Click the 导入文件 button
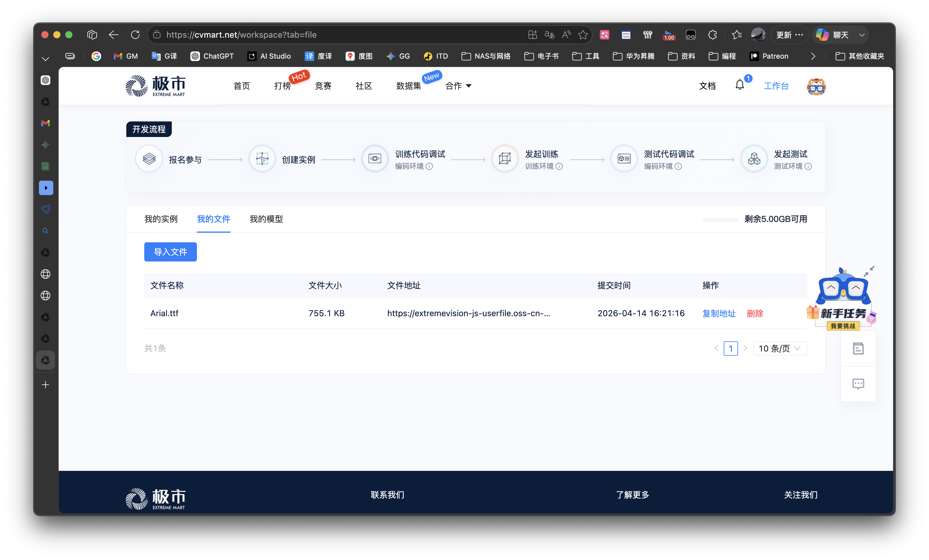The height and width of the screenshot is (560, 929). coord(170,252)
